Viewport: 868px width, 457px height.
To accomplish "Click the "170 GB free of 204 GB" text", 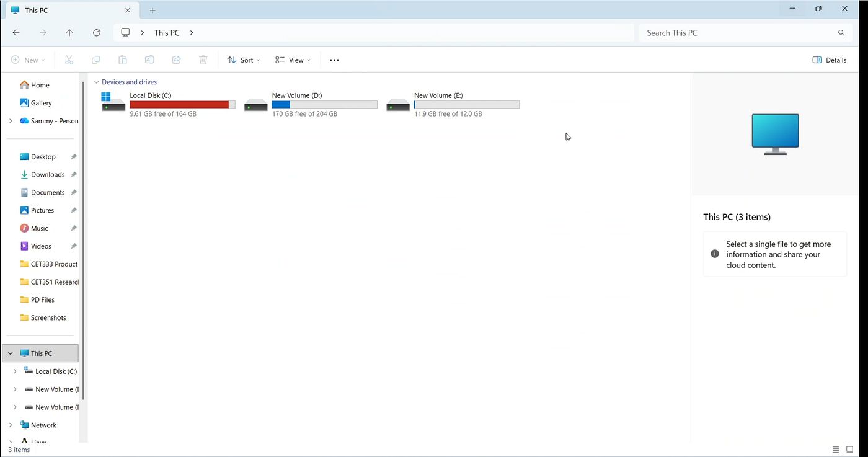I will 304,114.
